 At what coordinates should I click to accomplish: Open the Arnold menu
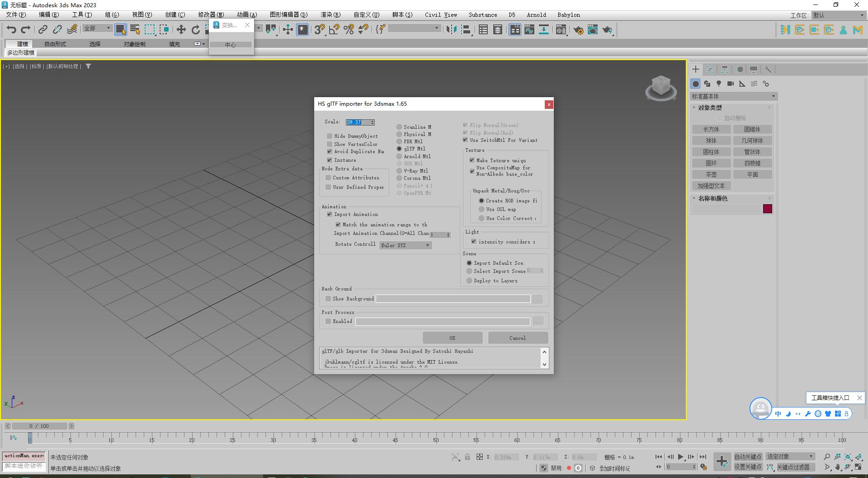[x=536, y=15]
